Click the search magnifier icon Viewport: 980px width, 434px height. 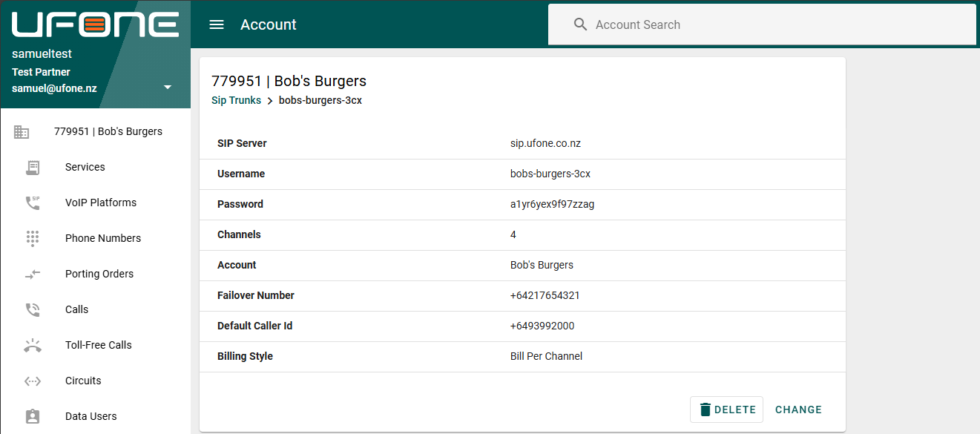(x=581, y=24)
